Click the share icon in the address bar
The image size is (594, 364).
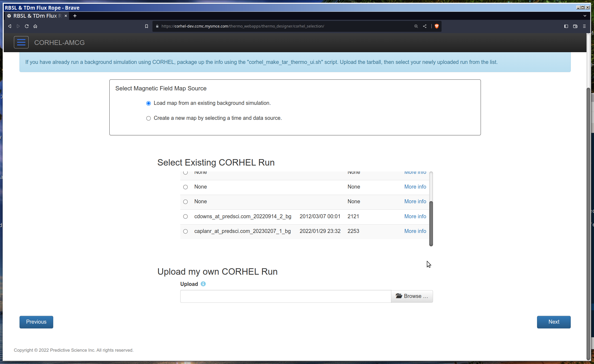[x=425, y=26]
